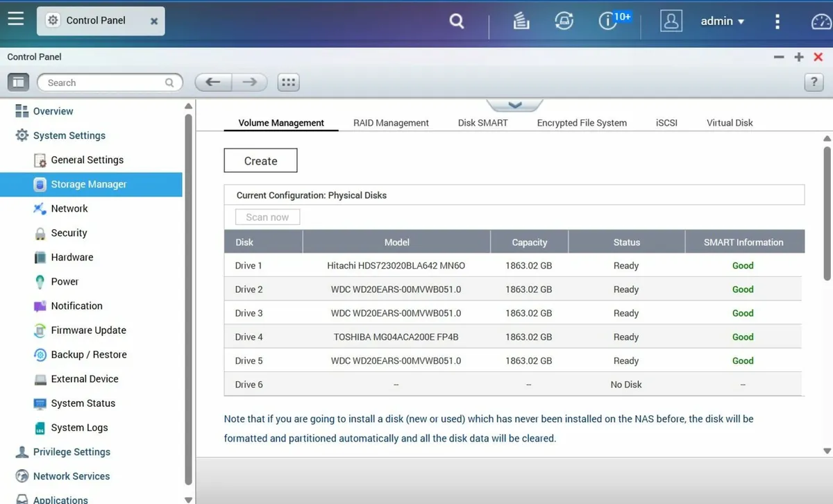Click the search magnifier in top bar
Screen dimensions: 833x504
[x=456, y=21]
